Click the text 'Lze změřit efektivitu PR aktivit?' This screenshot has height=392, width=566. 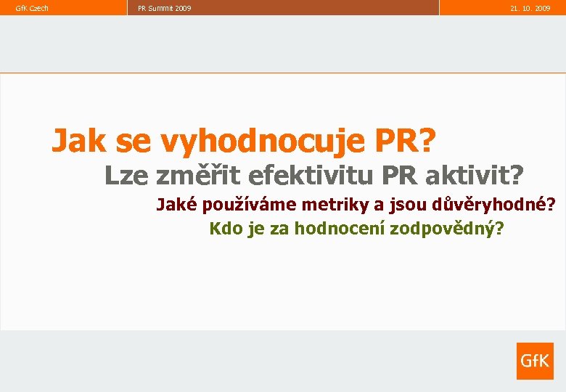click(x=314, y=176)
